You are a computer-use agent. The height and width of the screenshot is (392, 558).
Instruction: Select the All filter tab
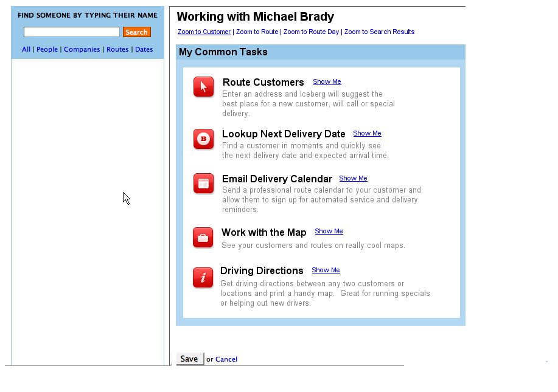[26, 50]
